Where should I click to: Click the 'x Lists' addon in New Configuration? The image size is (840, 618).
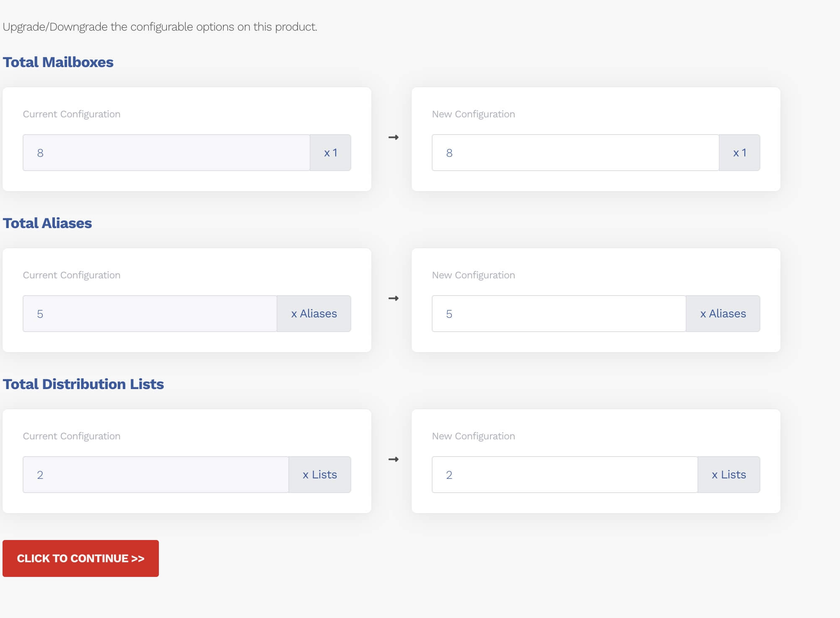(729, 475)
